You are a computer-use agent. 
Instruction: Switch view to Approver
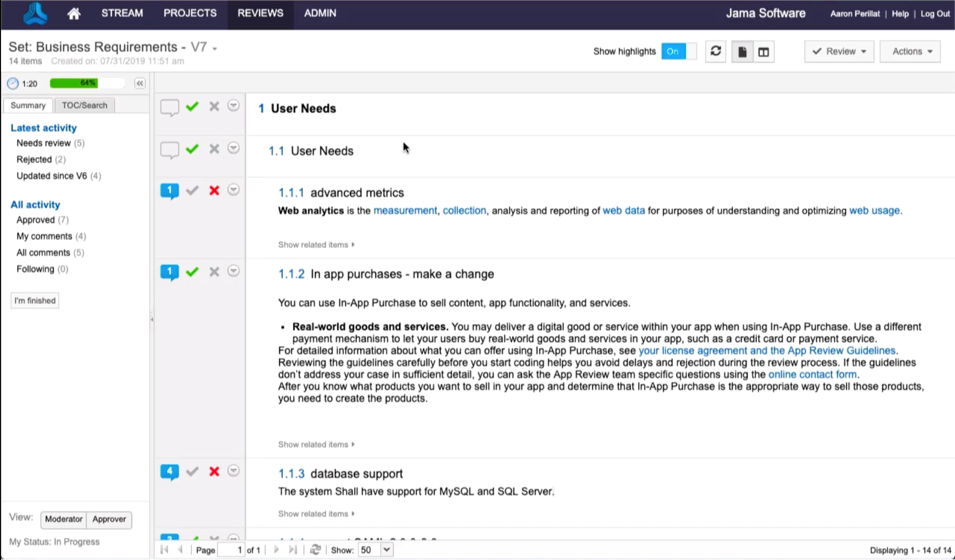(109, 519)
